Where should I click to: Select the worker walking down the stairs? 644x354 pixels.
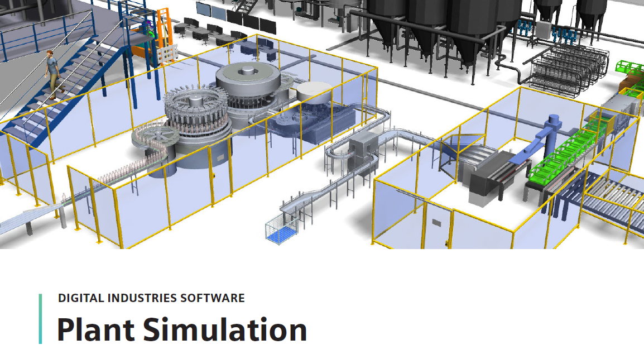click(52, 74)
